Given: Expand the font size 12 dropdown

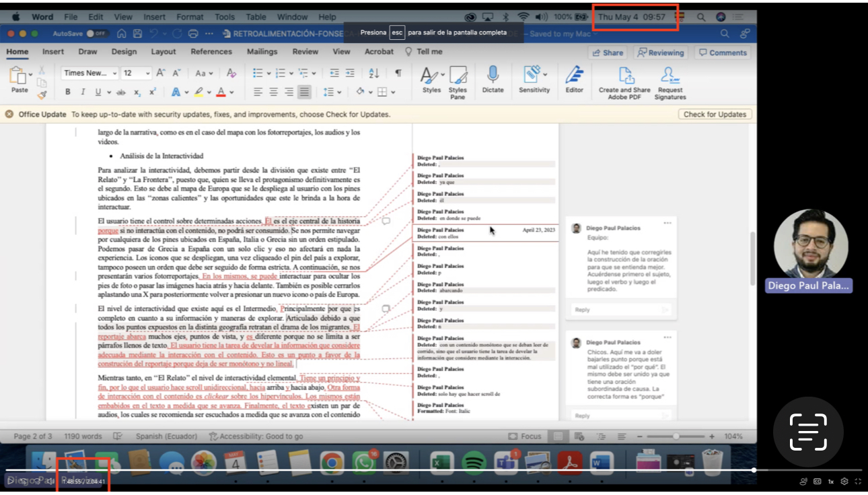Looking at the screenshot, I should point(147,73).
